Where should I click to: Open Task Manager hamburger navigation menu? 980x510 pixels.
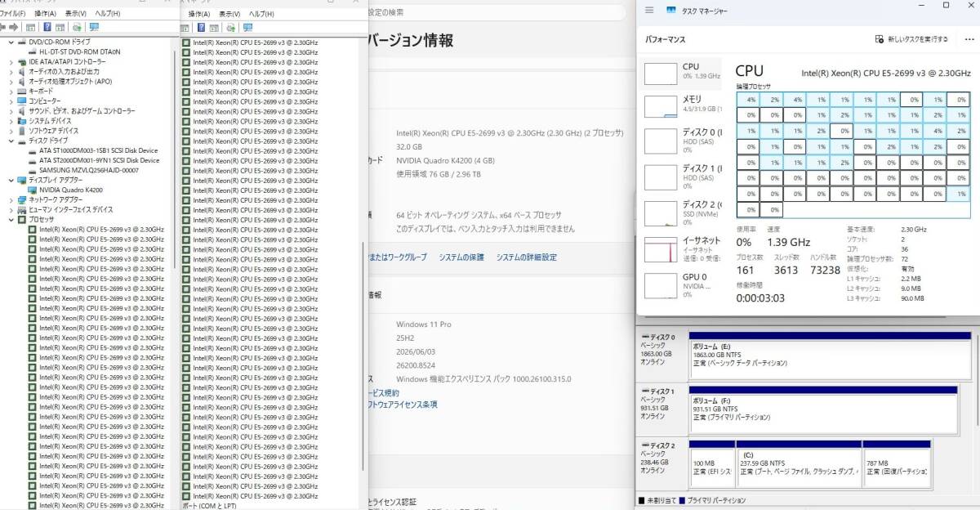point(649,10)
